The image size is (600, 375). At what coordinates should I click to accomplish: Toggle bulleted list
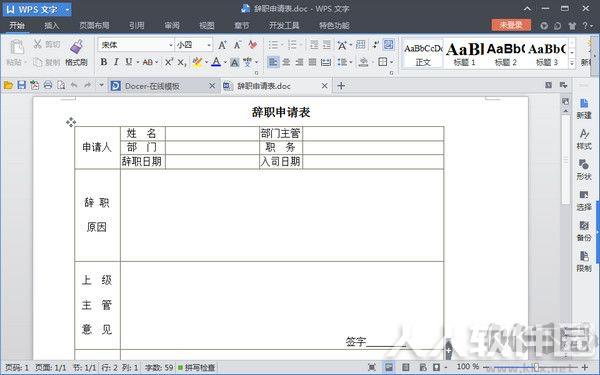pyautogui.click(x=273, y=45)
